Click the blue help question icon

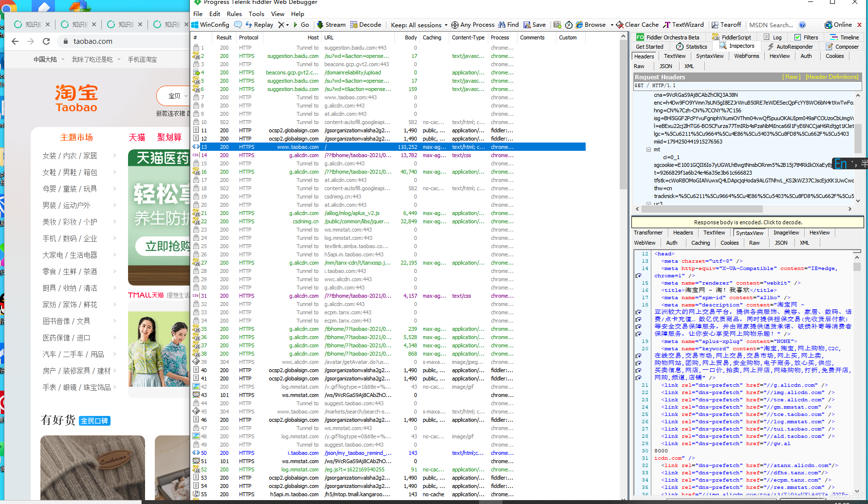coord(802,25)
